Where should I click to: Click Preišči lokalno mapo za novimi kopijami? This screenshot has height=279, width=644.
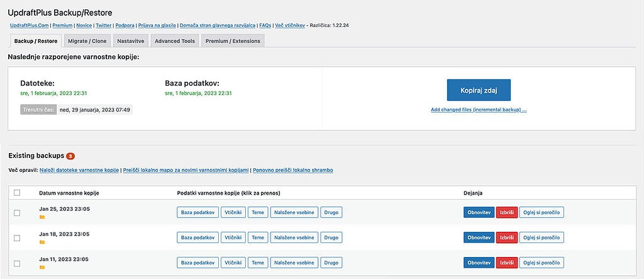[186, 170]
